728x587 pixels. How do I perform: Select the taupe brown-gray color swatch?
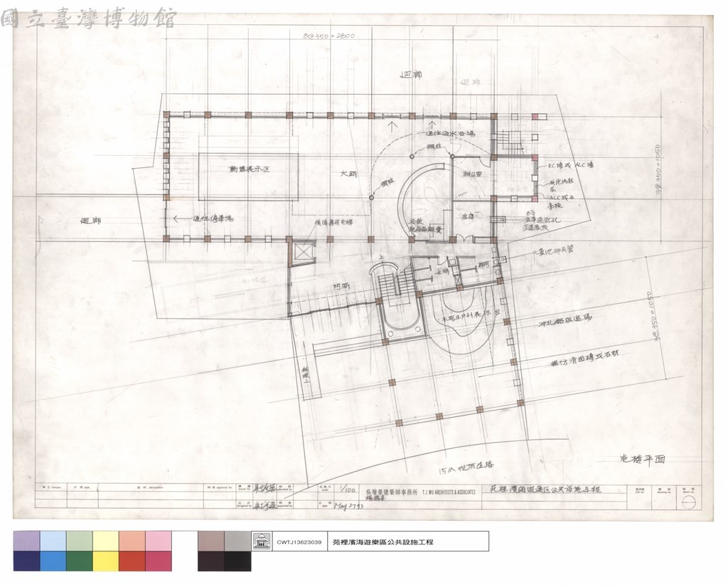211,541
